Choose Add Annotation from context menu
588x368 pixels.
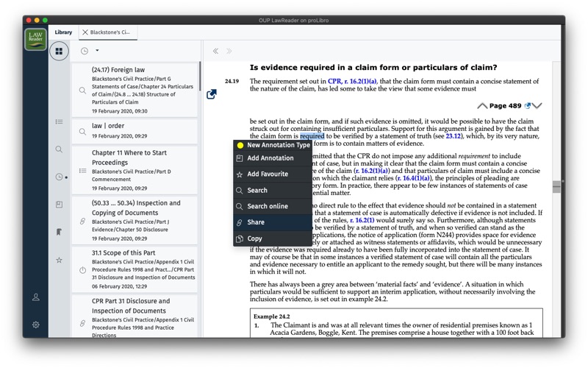(272, 158)
